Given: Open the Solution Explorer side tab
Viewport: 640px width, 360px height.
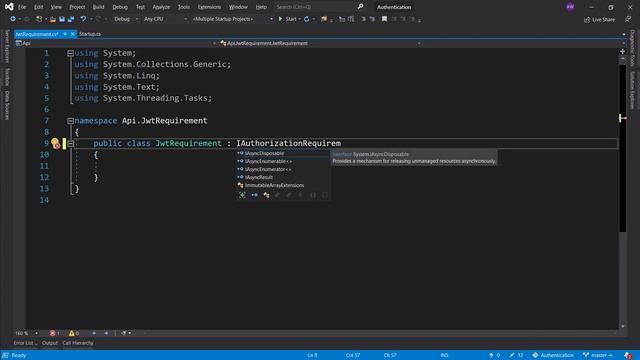Looking at the screenshot, I should point(632,90).
